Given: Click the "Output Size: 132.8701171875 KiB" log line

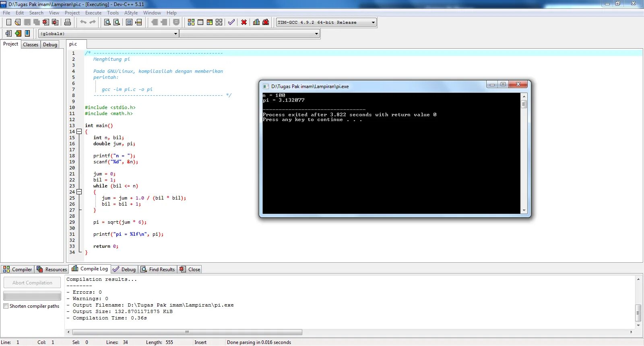Looking at the screenshot, I should click(120, 311).
